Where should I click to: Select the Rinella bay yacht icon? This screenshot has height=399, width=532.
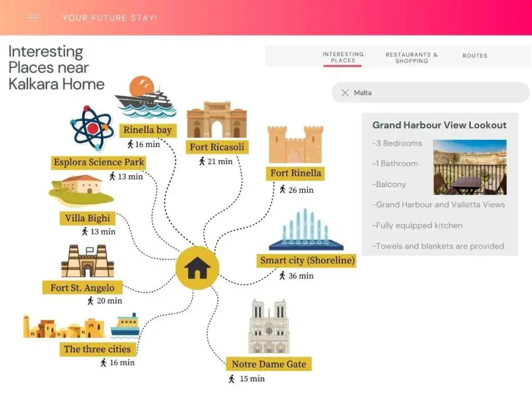pos(145,98)
